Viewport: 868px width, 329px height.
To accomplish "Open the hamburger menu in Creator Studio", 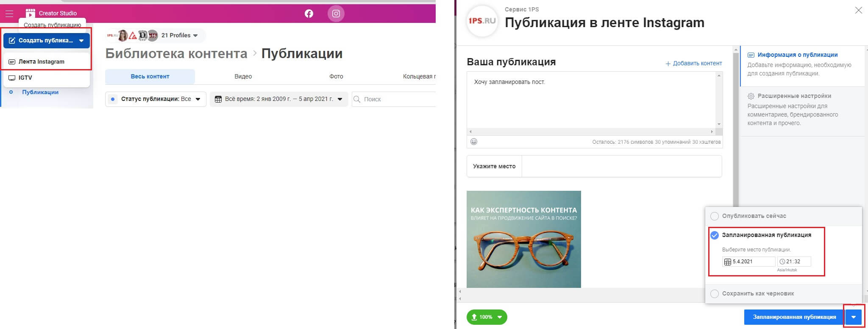I will pyautogui.click(x=9, y=14).
